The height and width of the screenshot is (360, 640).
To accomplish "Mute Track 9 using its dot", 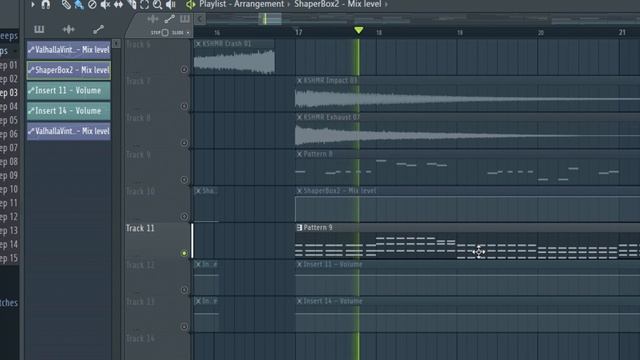I will coord(184,180).
